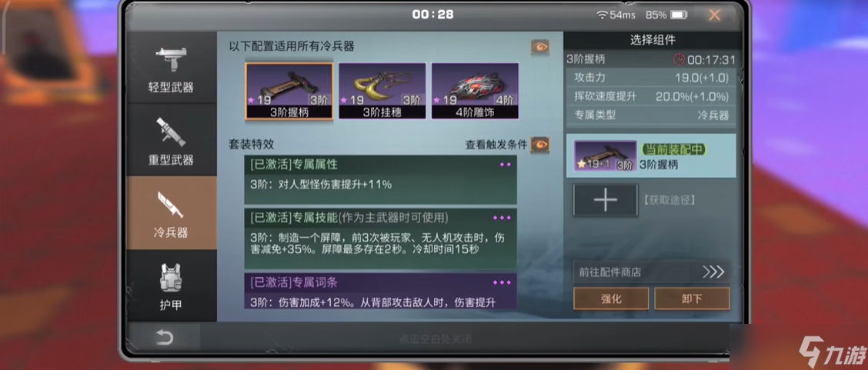Click the 强化 enhance button
Screen dimensions: 868x370
click(x=611, y=298)
